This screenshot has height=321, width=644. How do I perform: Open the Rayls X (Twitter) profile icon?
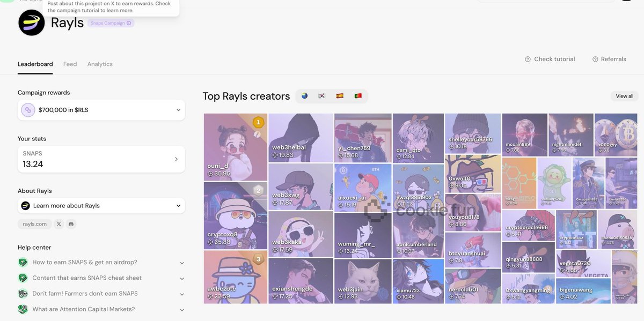point(59,224)
